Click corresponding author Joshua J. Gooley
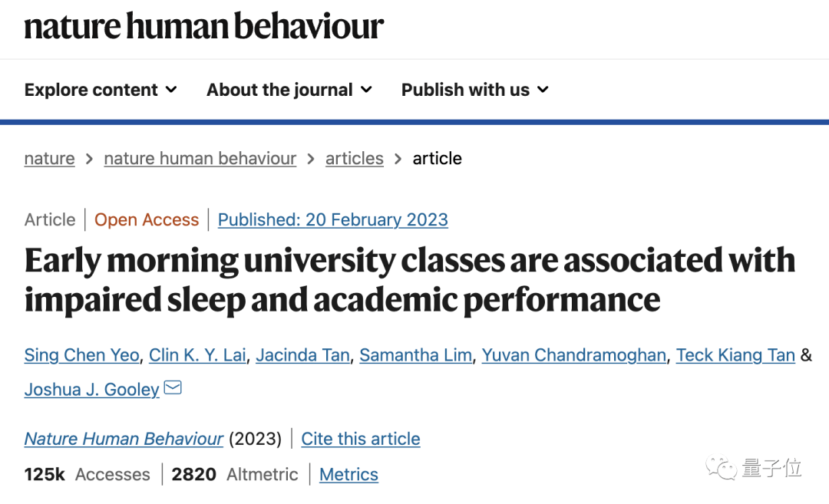 pyautogui.click(x=91, y=390)
